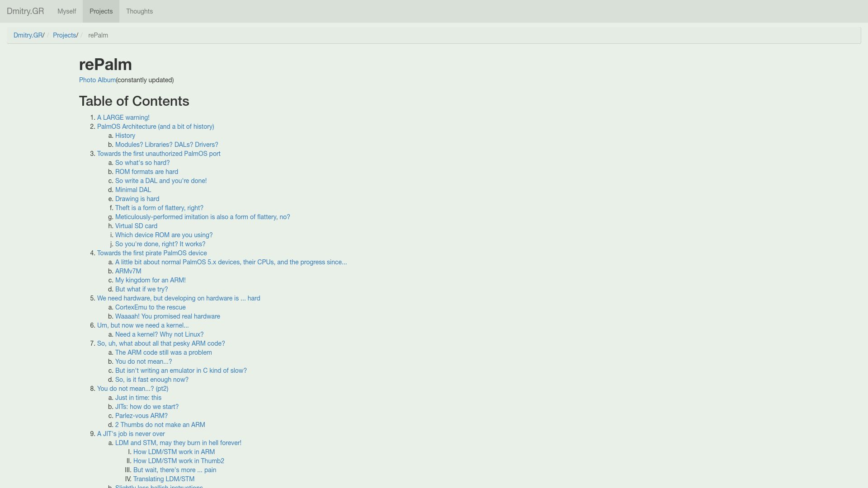Jump to 'Virtual SD card' section
The image size is (868, 488).
point(136,226)
